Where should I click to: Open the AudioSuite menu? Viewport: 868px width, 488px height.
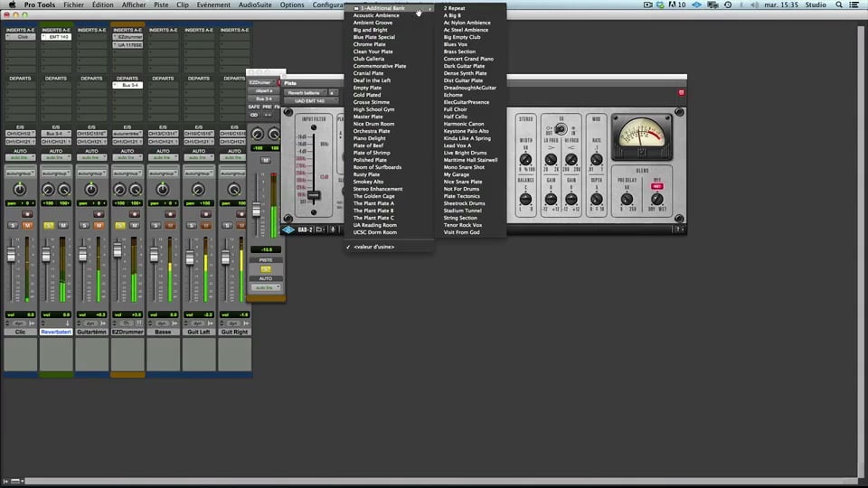[255, 5]
